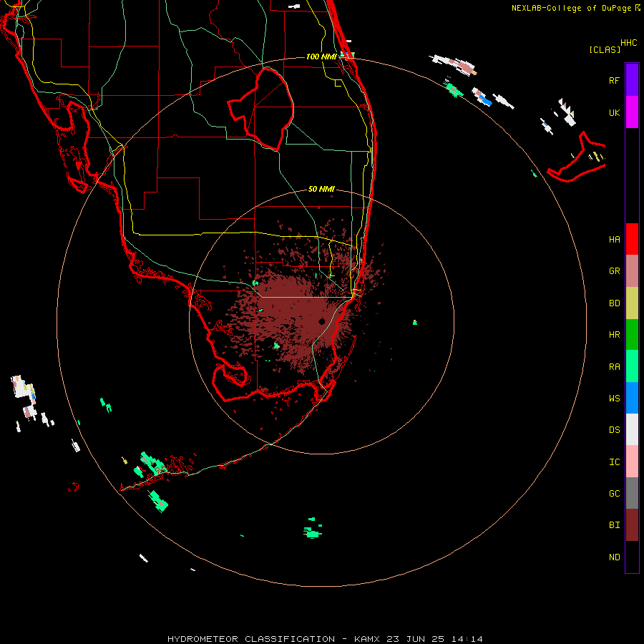Click the DS legend label
Viewport: 644px width, 644px height.
click(x=614, y=430)
